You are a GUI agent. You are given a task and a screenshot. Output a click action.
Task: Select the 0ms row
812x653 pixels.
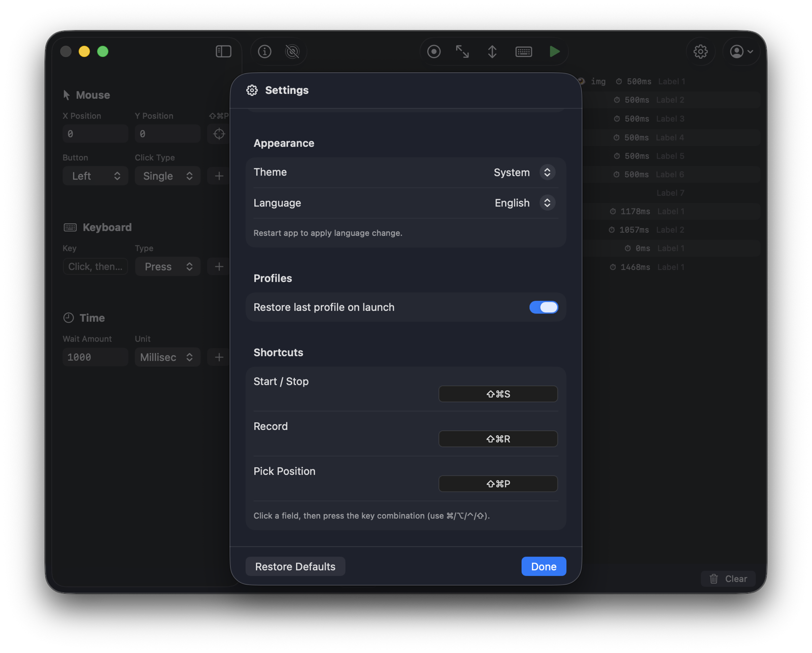pos(671,248)
